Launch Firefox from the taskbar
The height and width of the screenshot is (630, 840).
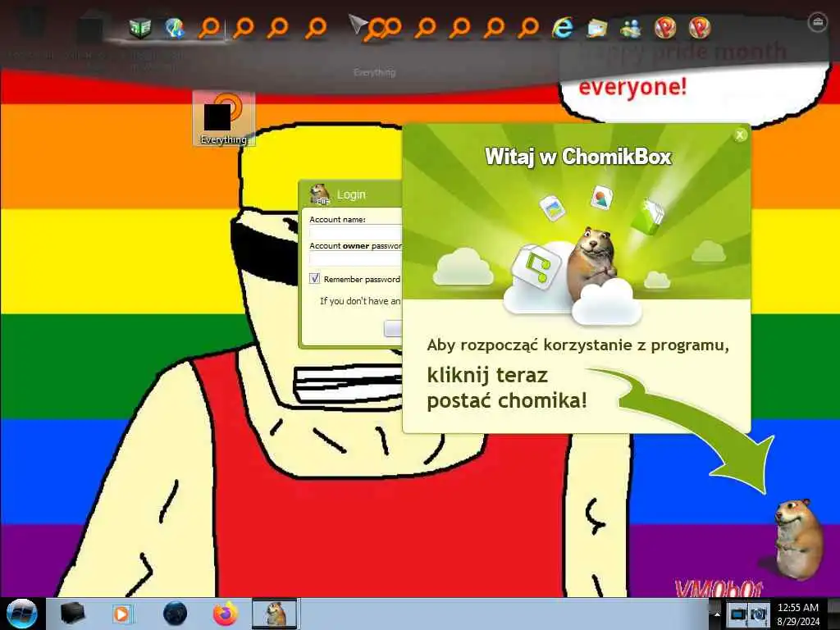coord(226,614)
